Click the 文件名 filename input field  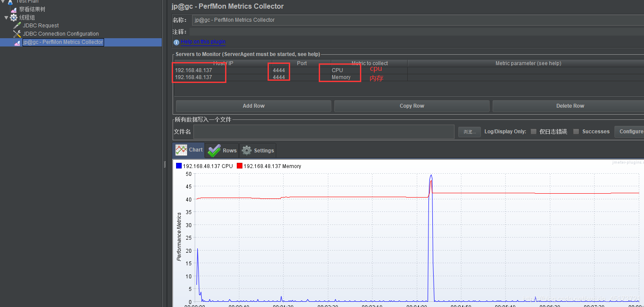324,132
